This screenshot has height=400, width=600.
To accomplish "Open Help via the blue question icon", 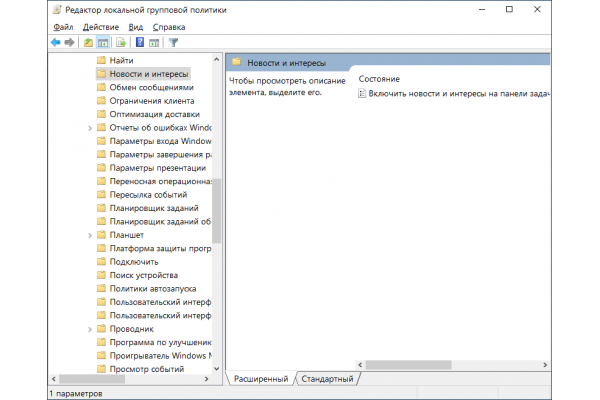I will (x=140, y=42).
